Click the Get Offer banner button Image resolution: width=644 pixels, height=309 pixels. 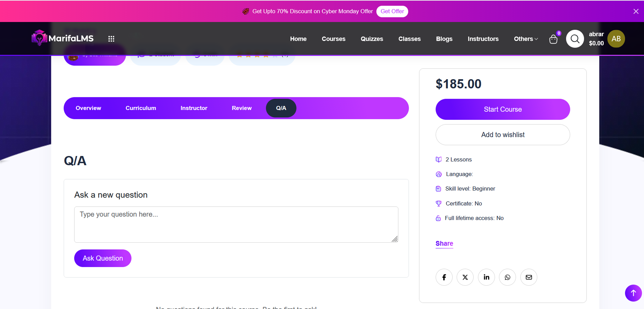coord(392,11)
